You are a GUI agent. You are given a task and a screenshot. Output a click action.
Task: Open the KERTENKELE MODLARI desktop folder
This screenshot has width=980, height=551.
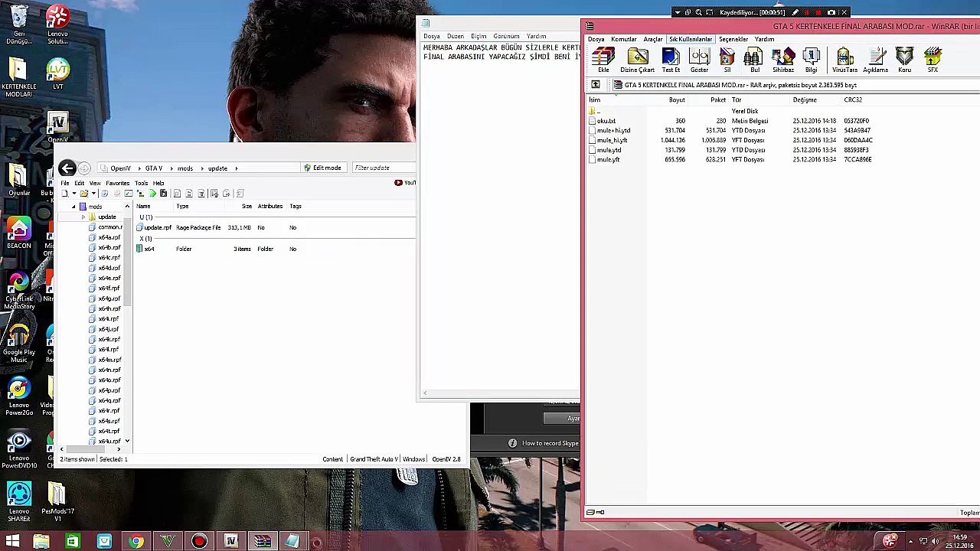point(19,78)
